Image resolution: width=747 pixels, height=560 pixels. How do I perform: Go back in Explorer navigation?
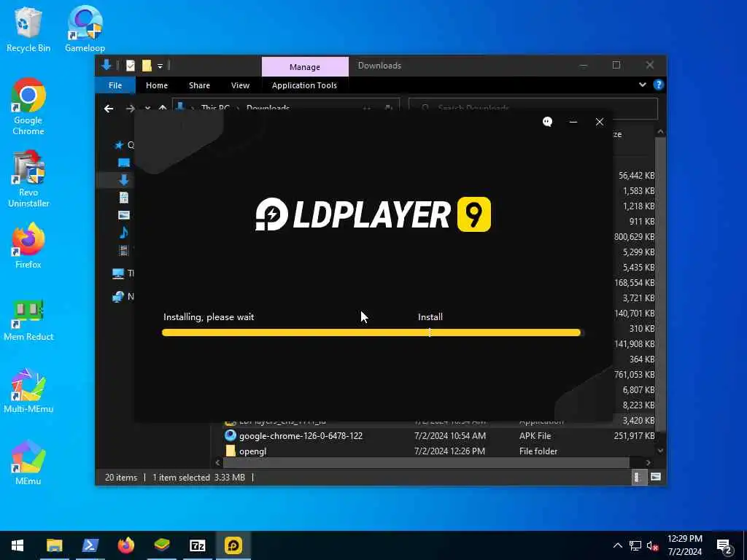click(109, 109)
